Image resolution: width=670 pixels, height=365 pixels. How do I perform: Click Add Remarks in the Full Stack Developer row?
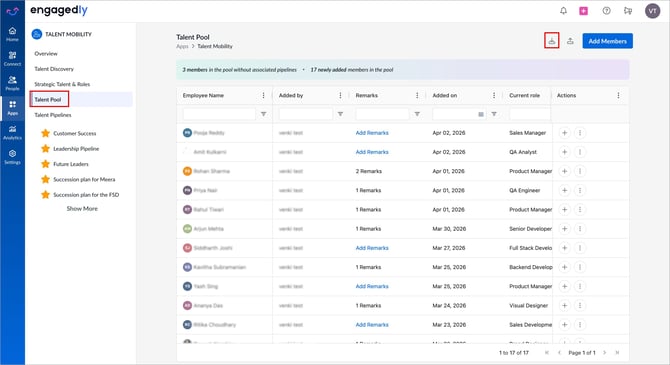(x=372, y=248)
